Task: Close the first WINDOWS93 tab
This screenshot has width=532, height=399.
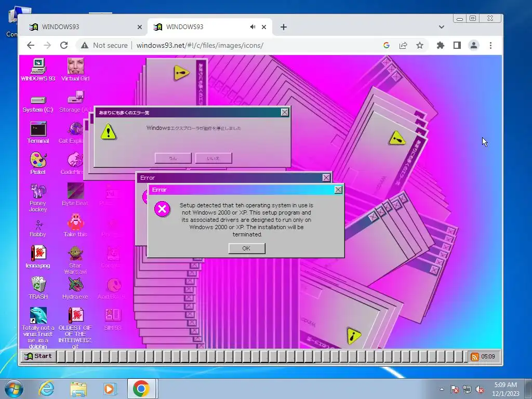Action: pyautogui.click(x=139, y=27)
